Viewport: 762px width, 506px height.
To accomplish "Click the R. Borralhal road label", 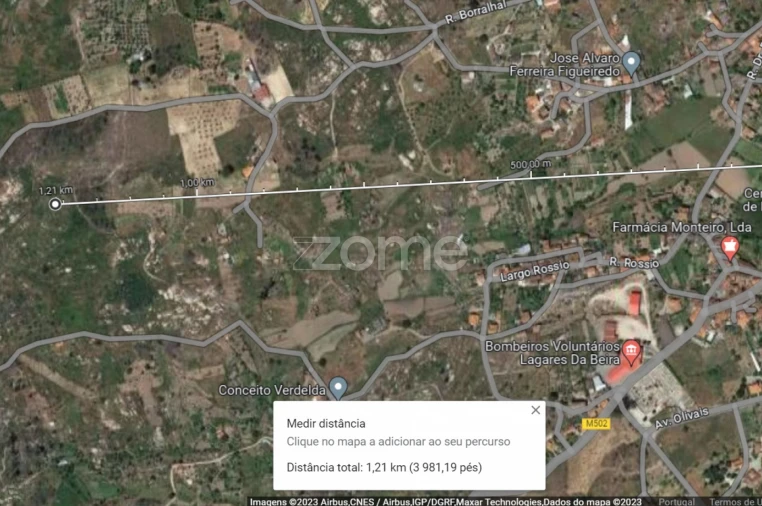I will click(x=476, y=12).
